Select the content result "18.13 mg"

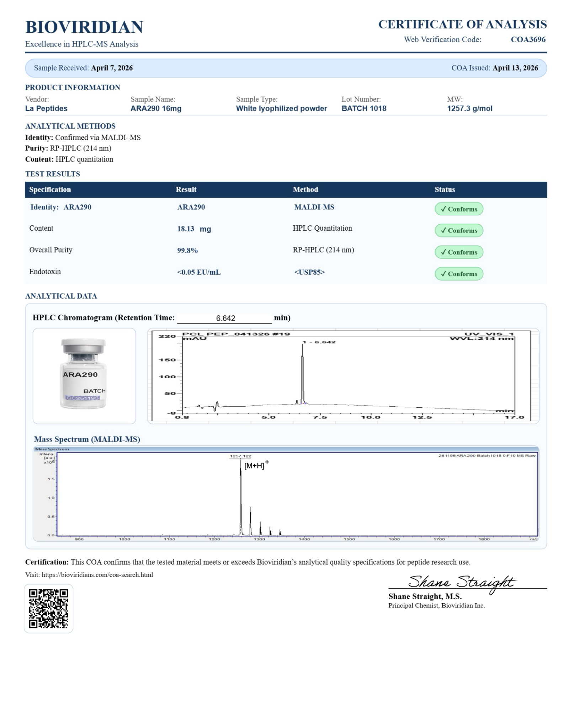[x=194, y=229]
